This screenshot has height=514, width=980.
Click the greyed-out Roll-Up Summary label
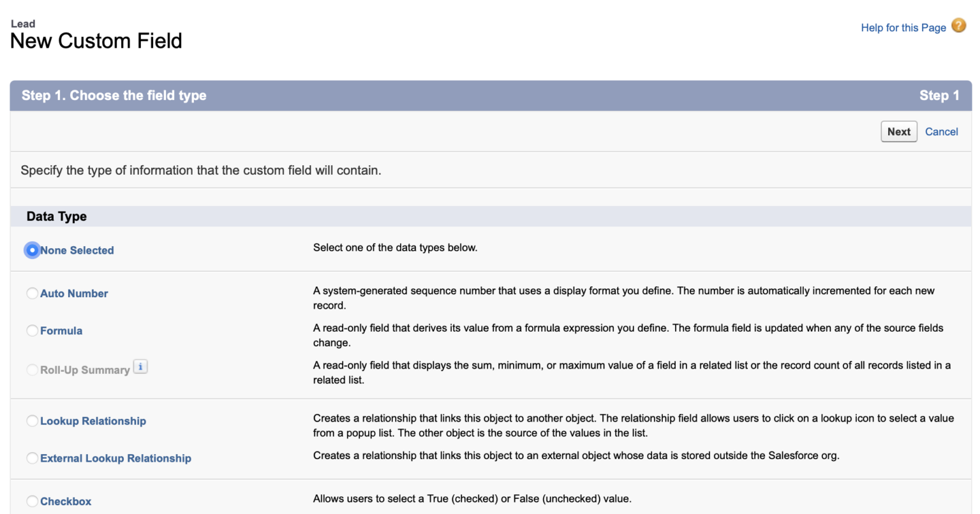click(85, 370)
